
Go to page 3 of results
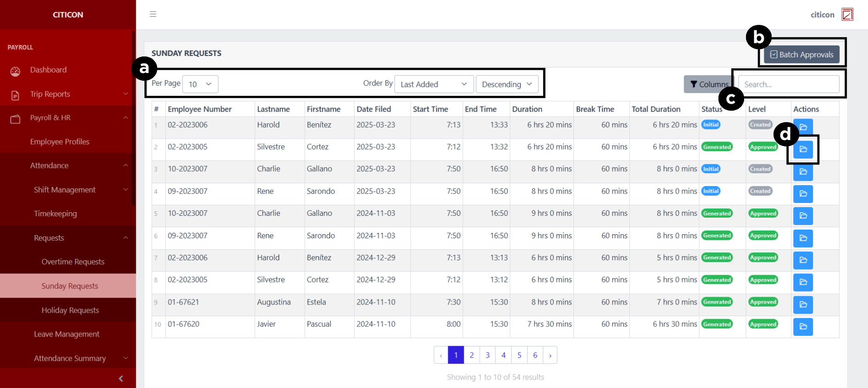tap(487, 355)
